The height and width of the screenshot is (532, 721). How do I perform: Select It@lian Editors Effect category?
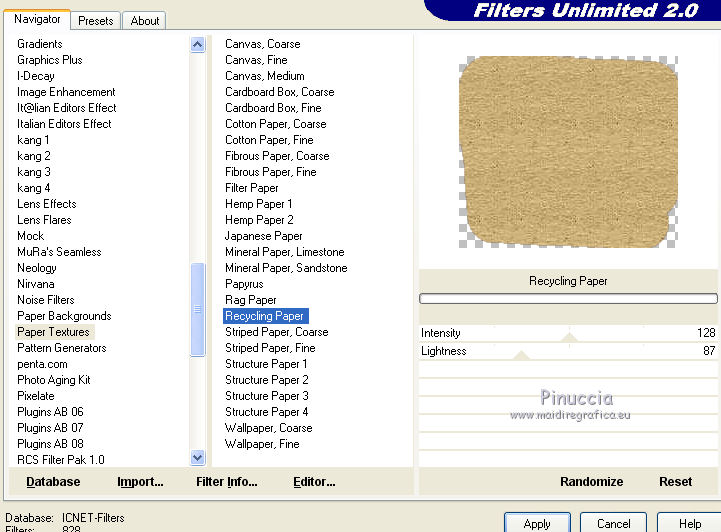tap(67, 108)
